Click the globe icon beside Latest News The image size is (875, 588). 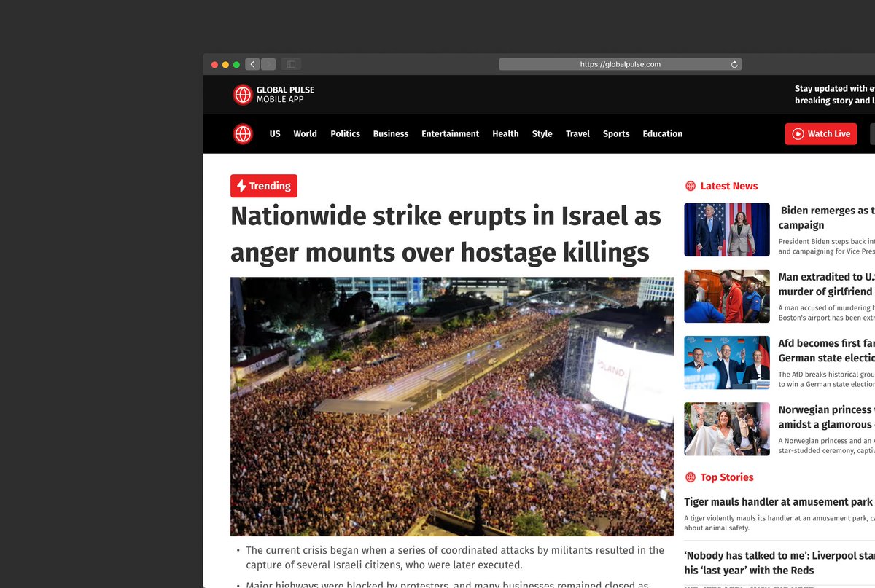(x=690, y=186)
